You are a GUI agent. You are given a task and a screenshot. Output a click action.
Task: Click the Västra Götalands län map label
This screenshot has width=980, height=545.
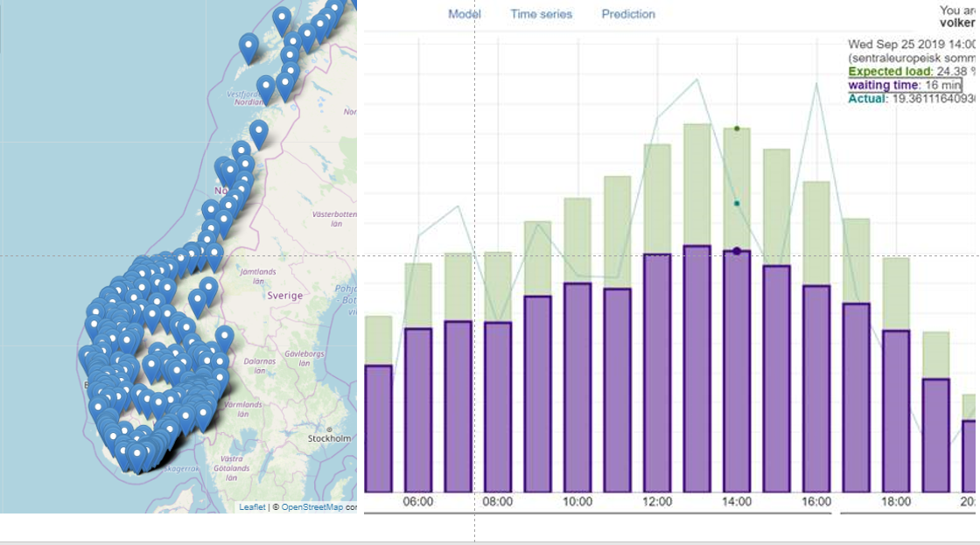coord(232,468)
